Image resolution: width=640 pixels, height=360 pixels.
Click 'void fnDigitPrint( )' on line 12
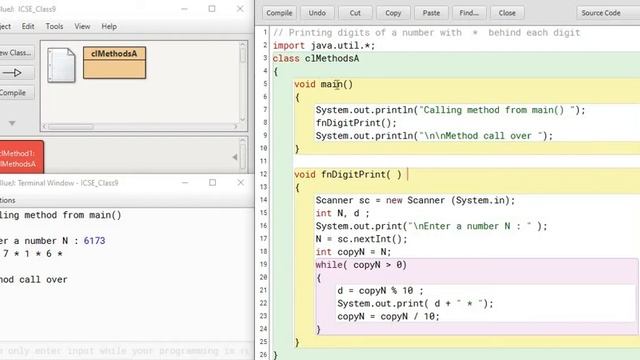coord(348,175)
